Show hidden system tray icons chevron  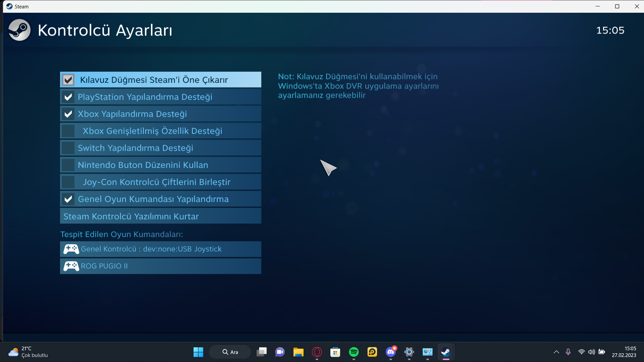(x=556, y=352)
